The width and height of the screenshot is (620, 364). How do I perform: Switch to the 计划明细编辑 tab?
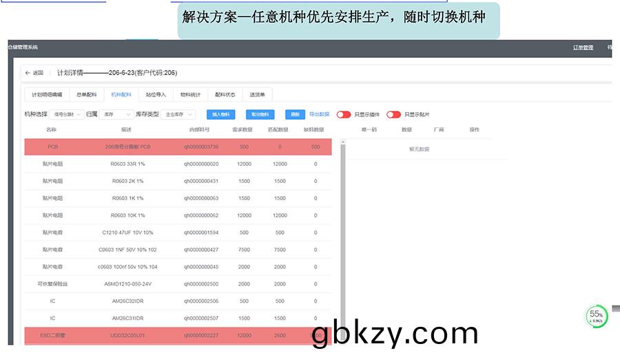click(47, 95)
